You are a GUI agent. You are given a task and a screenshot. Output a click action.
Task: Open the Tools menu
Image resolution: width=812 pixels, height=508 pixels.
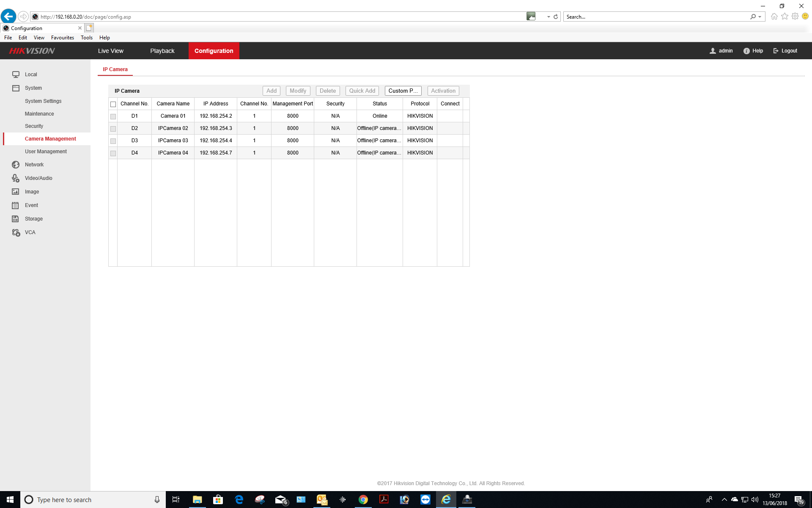click(x=86, y=37)
